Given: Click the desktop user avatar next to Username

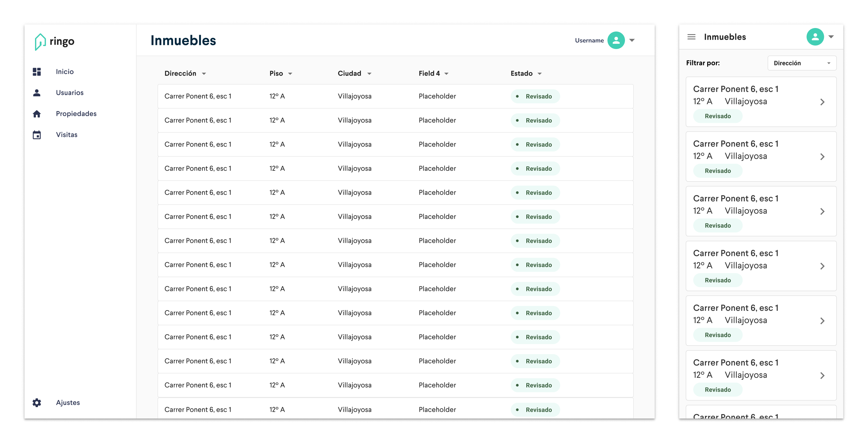Looking at the screenshot, I should (x=616, y=41).
